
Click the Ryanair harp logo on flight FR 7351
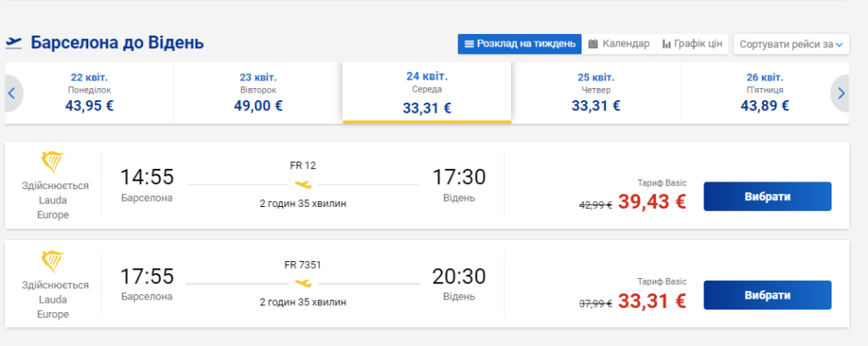pyautogui.click(x=53, y=261)
